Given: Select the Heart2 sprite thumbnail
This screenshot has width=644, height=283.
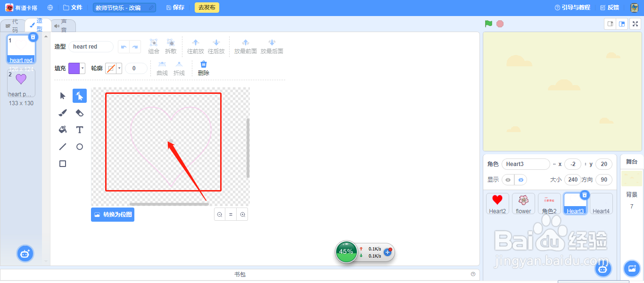Looking at the screenshot, I should [497, 203].
